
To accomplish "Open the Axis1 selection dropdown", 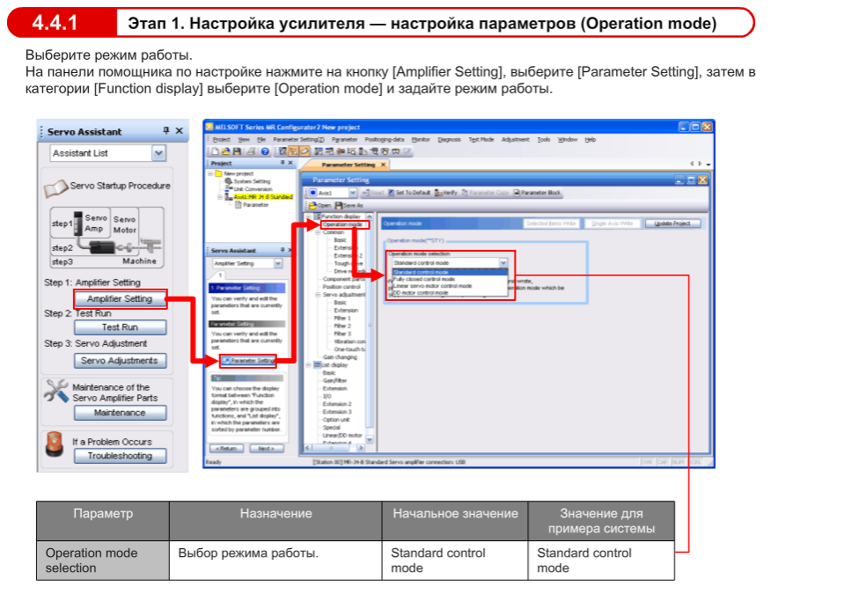I will tap(353, 193).
